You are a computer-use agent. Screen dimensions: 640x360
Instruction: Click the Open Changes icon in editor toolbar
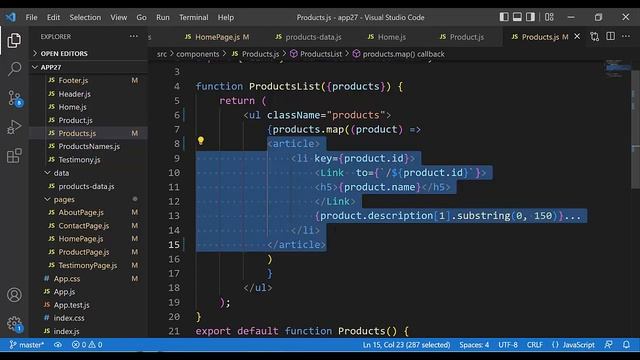click(594, 37)
